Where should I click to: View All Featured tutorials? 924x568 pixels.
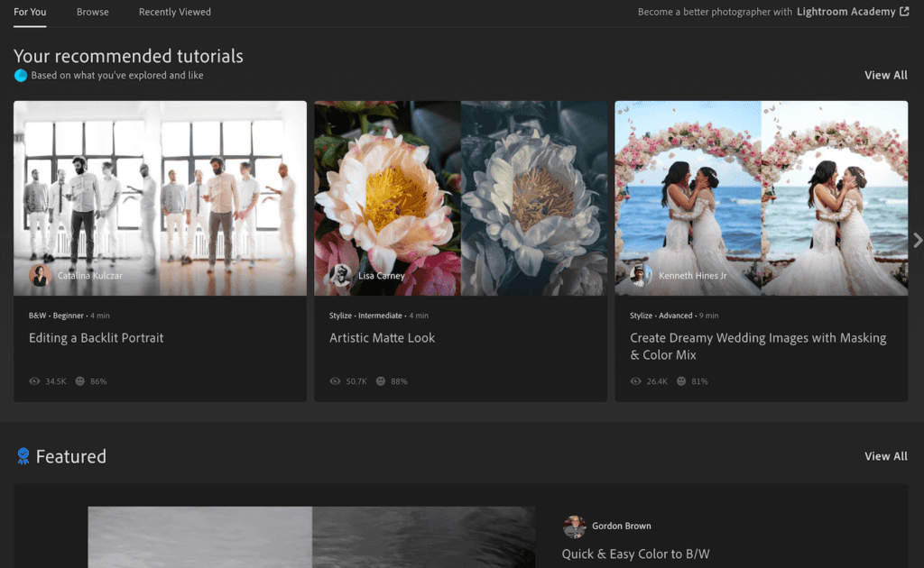pyautogui.click(x=885, y=456)
